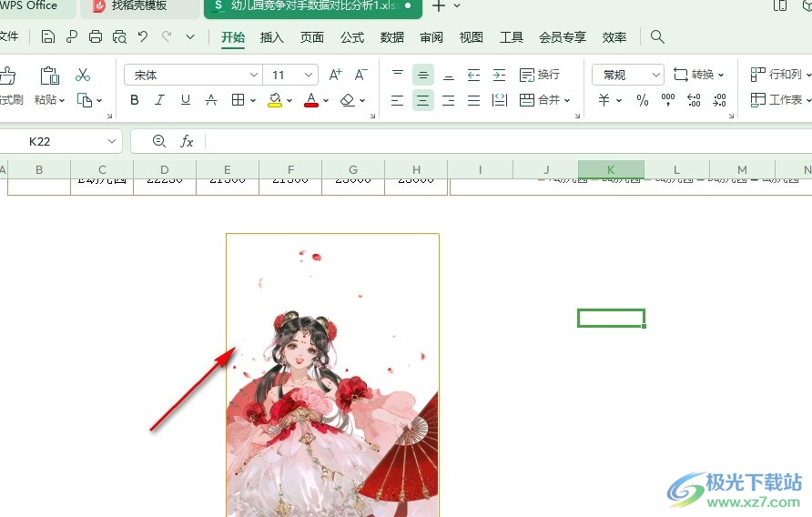
Task: Decrease font size with A- icon
Action: pyautogui.click(x=361, y=76)
